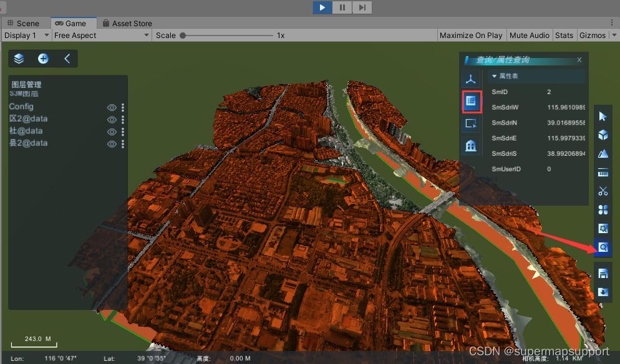Click the 3D cube viewpoint icon

pos(603,135)
